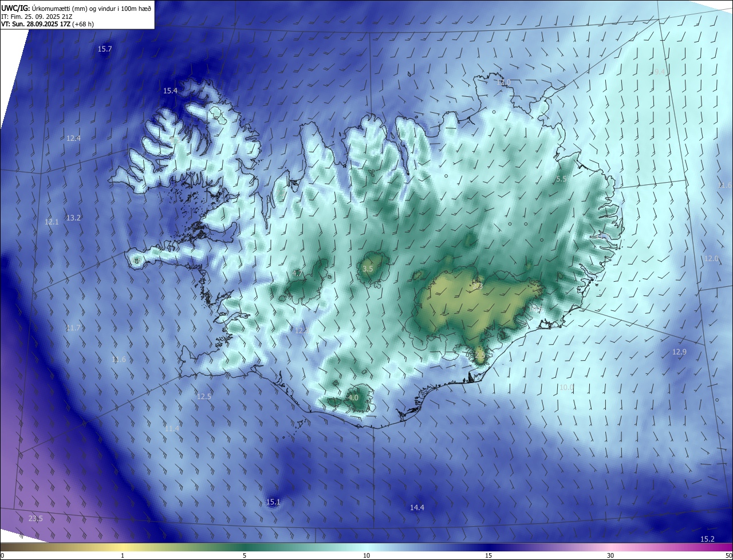Click the 15.7 value label

(x=105, y=49)
